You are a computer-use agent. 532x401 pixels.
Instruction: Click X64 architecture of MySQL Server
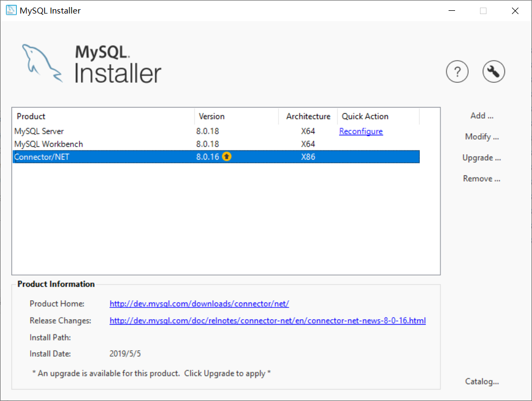[308, 131]
